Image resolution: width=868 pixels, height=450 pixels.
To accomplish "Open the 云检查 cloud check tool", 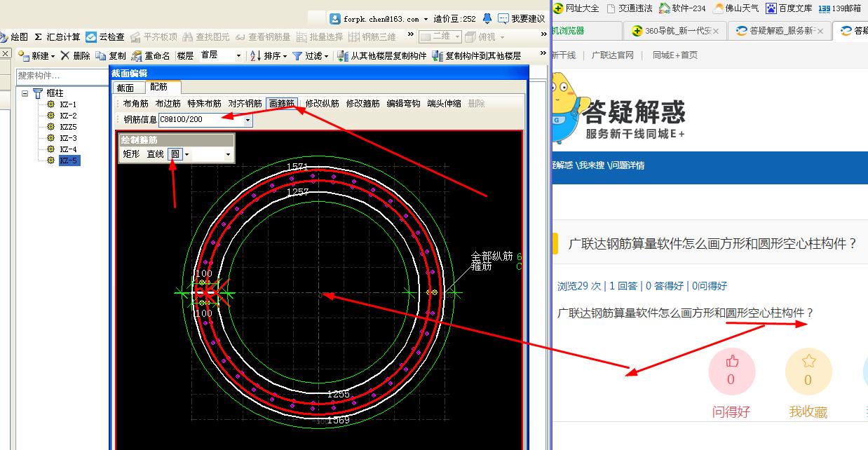I will click(105, 36).
